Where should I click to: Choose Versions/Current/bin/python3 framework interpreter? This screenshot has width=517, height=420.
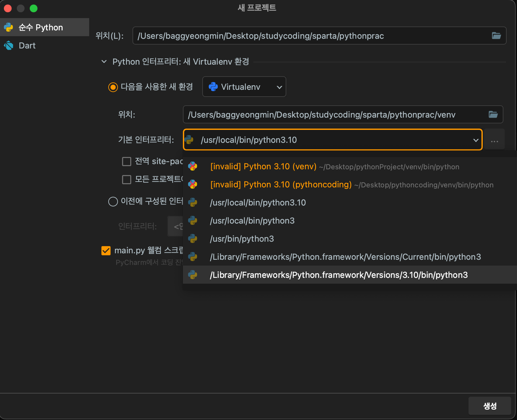[x=350, y=257]
